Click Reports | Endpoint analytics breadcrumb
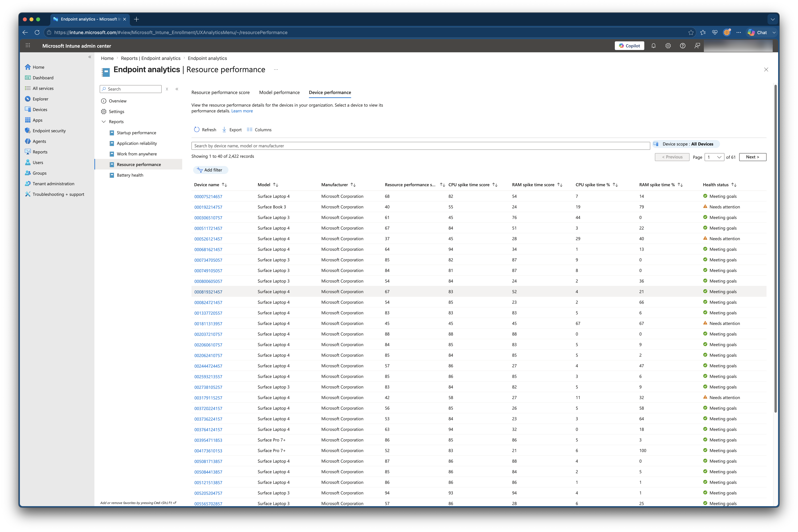The image size is (798, 532). (151, 58)
